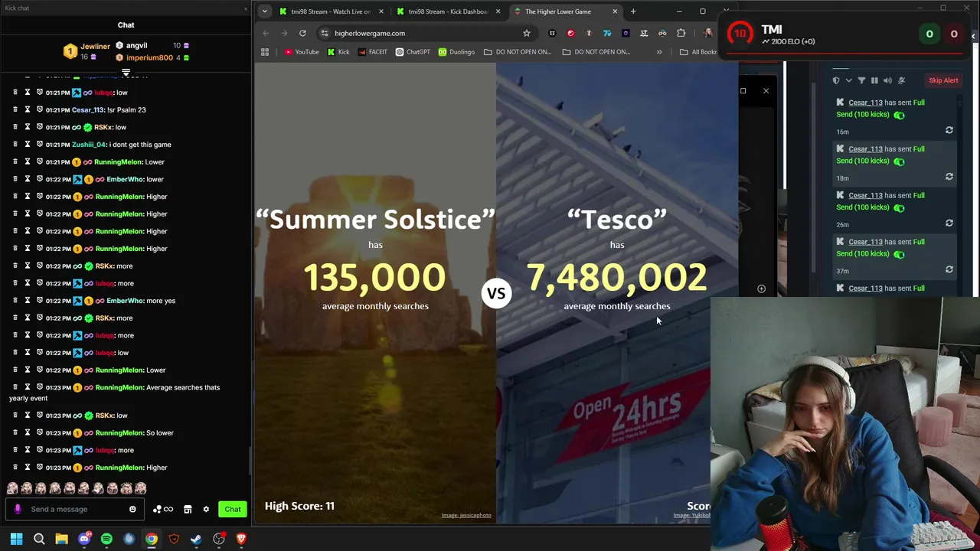Open the Duolingo bookmark
Image resolution: width=980 pixels, height=551 pixels.
click(456, 52)
